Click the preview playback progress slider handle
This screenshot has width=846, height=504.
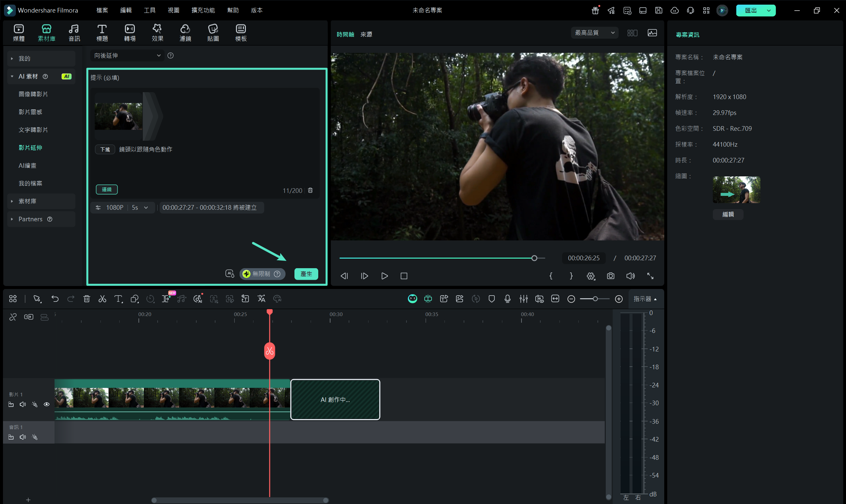pyautogui.click(x=534, y=258)
